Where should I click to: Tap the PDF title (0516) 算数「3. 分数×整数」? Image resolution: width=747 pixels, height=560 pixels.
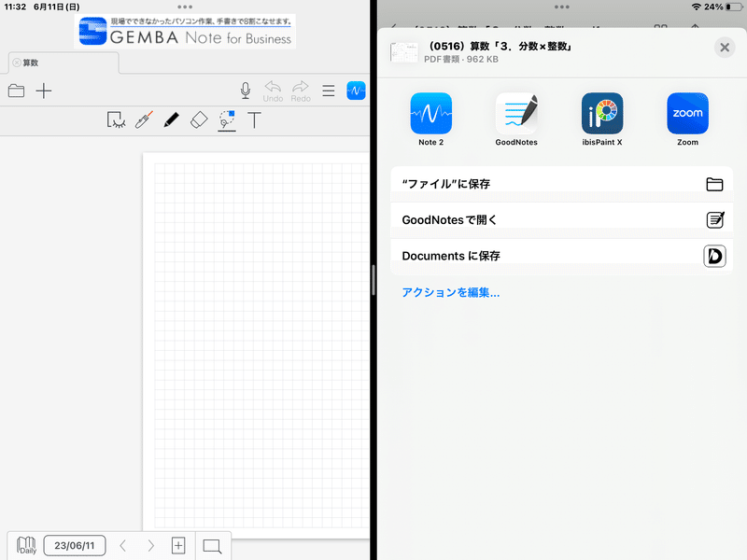[x=500, y=46]
